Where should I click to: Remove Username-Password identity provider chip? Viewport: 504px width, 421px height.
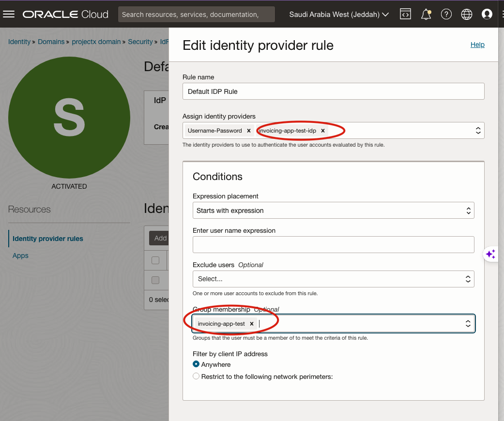248,131
